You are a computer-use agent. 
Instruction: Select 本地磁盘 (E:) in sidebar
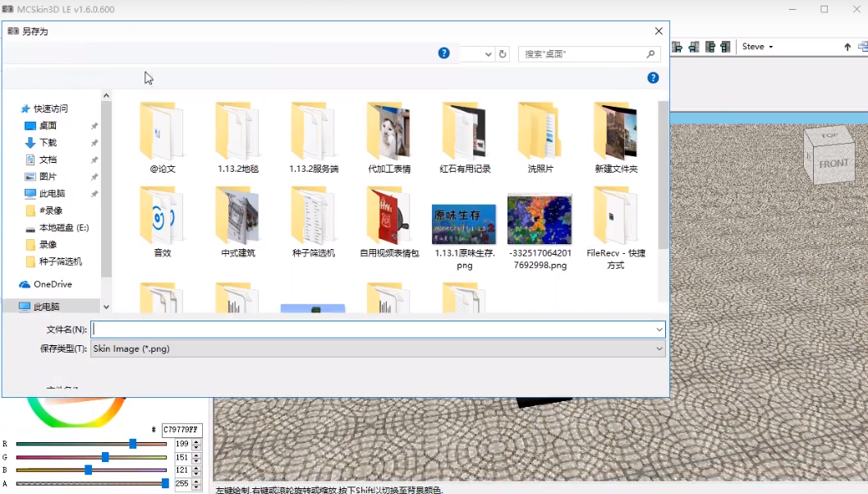point(63,228)
